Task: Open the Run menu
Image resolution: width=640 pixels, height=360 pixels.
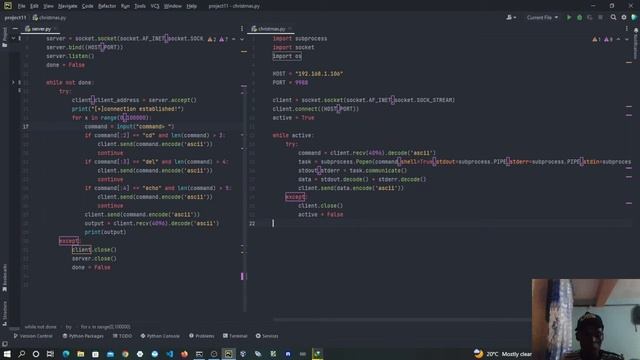Action: click(125, 6)
